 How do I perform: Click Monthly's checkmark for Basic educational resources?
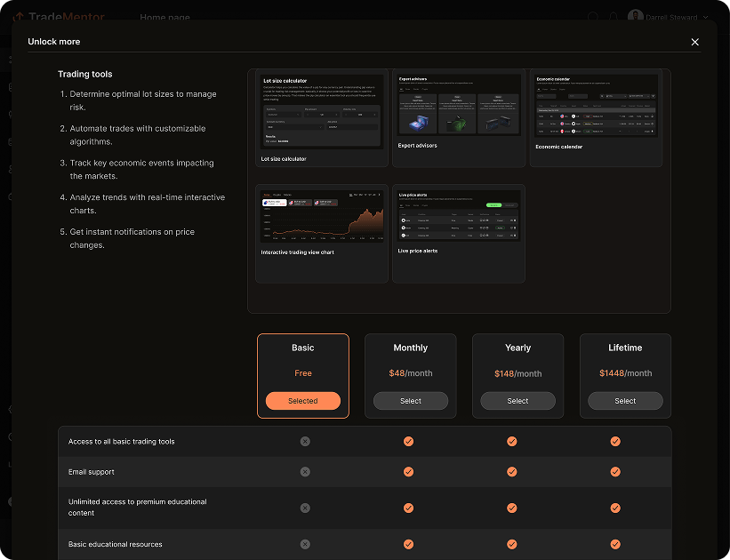point(408,544)
